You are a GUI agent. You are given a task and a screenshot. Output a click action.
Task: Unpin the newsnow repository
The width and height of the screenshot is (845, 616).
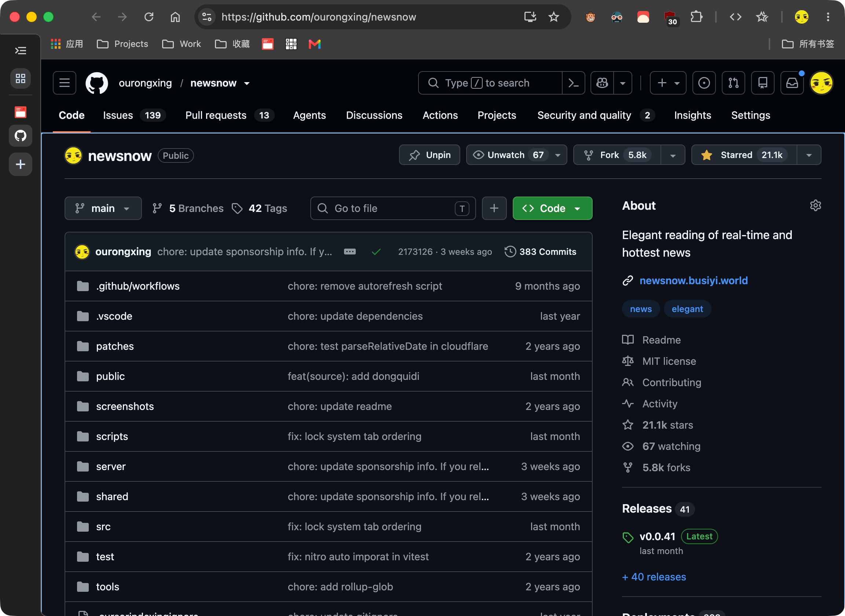(429, 155)
